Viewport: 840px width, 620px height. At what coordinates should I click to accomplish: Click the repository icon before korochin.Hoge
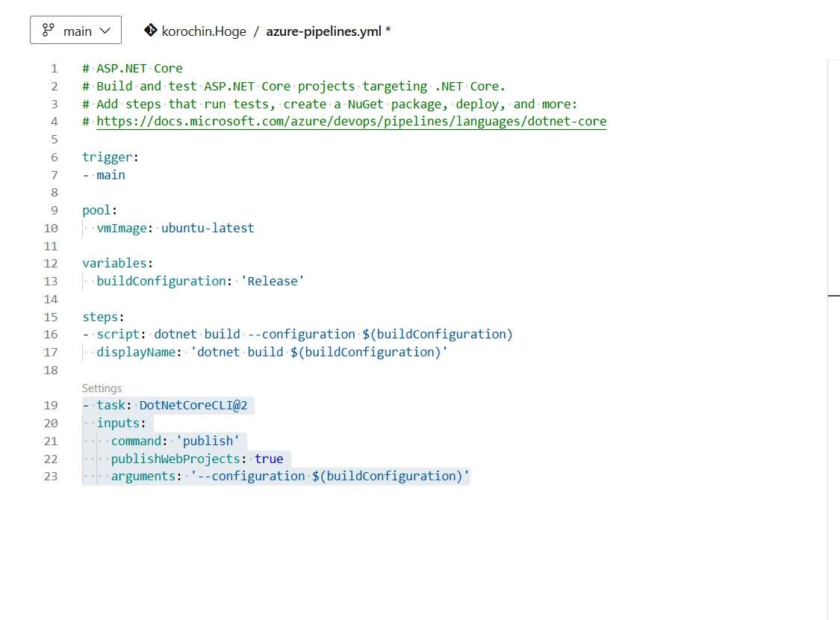pyautogui.click(x=150, y=31)
